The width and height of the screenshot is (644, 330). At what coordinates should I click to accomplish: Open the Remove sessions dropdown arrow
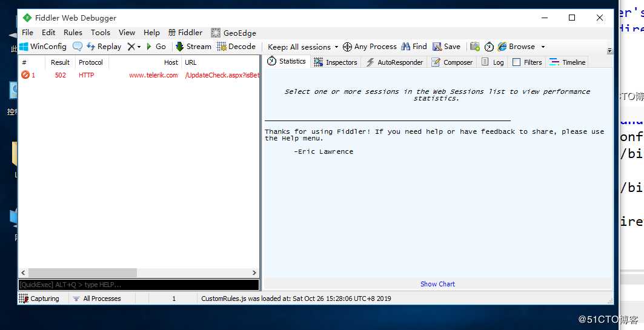pos(139,47)
